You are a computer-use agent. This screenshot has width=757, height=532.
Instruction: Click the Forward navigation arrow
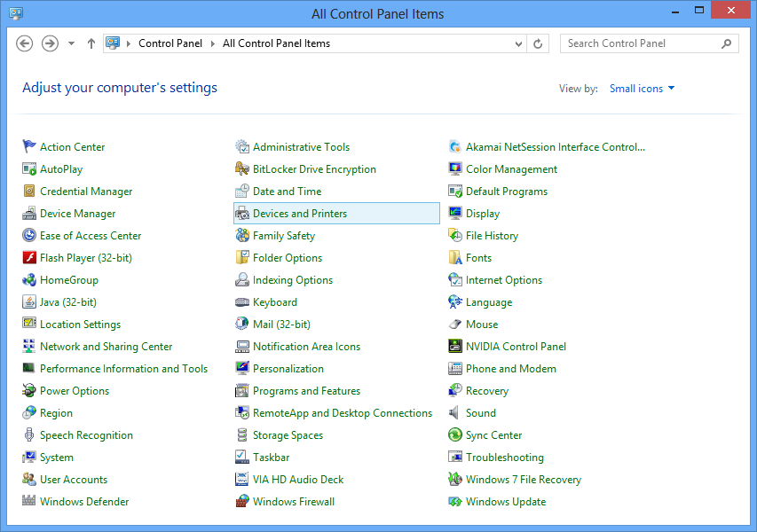click(x=50, y=43)
